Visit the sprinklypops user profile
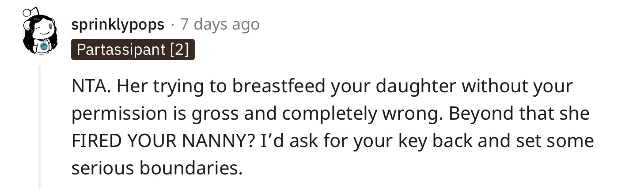 point(117,24)
